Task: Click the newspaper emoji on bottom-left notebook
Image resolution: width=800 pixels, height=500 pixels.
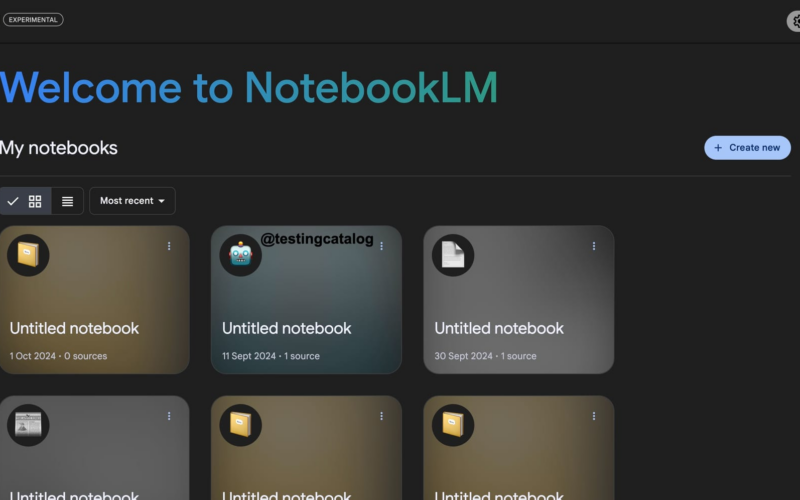Action: [x=28, y=425]
